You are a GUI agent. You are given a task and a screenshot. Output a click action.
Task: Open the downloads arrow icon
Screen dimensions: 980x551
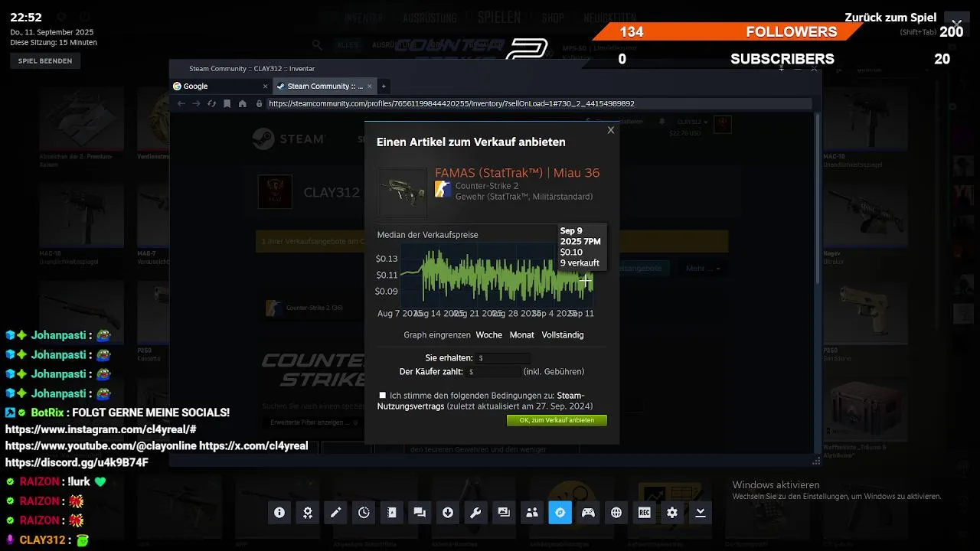pos(448,513)
